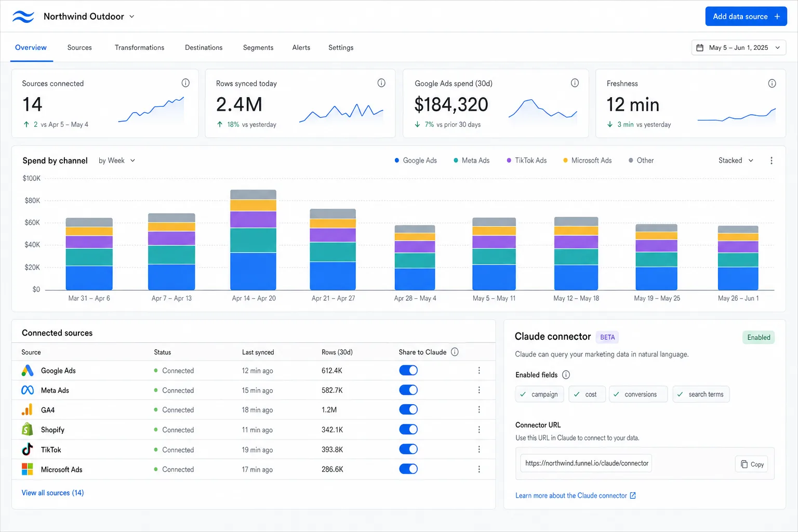Click the Google Ads source logo
The image size is (798, 532).
pyautogui.click(x=28, y=370)
